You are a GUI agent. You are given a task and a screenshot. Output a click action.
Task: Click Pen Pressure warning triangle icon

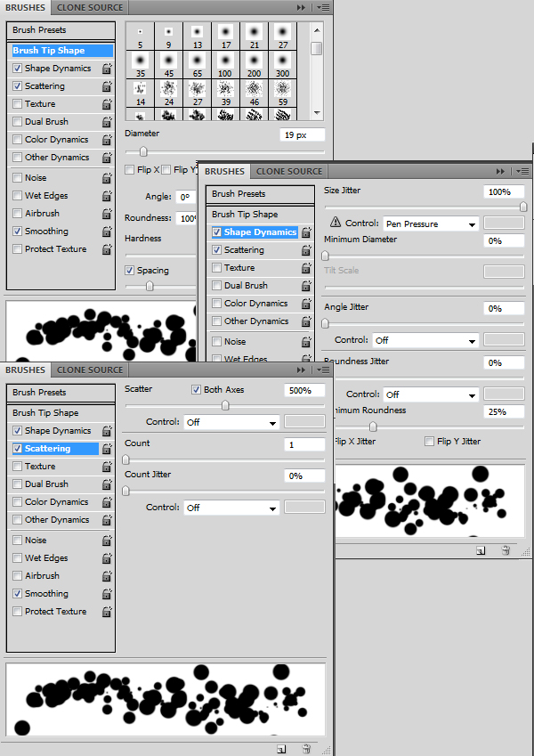[336, 223]
